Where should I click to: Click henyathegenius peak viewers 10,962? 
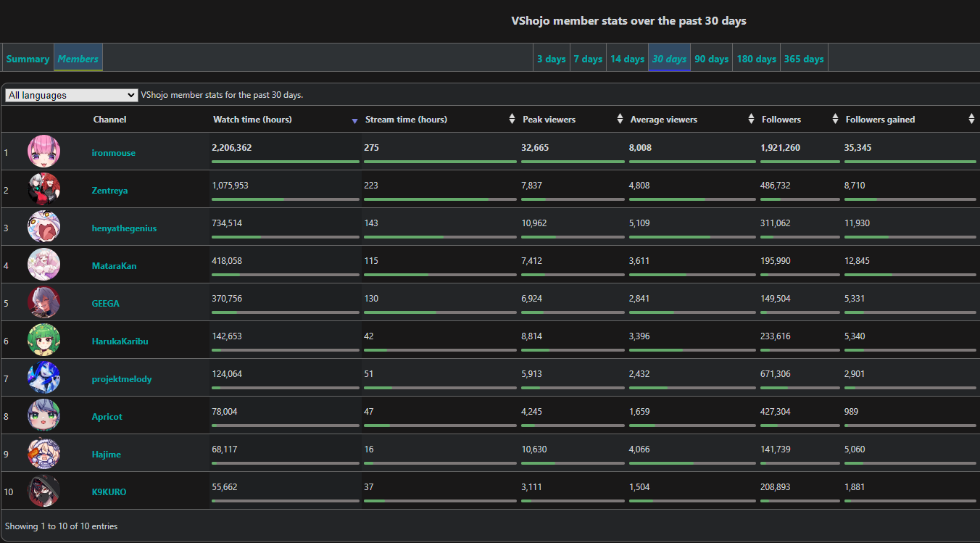tap(534, 223)
